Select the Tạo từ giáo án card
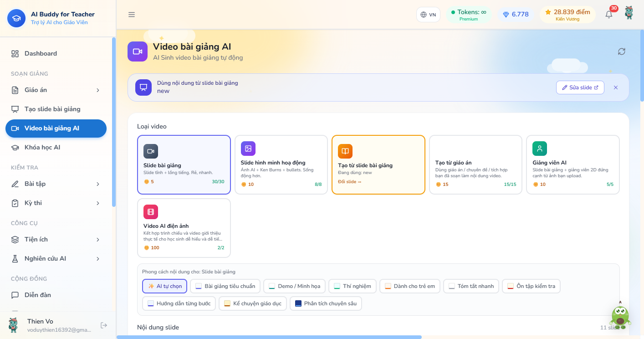The height and width of the screenshot is (339, 644). (475, 164)
